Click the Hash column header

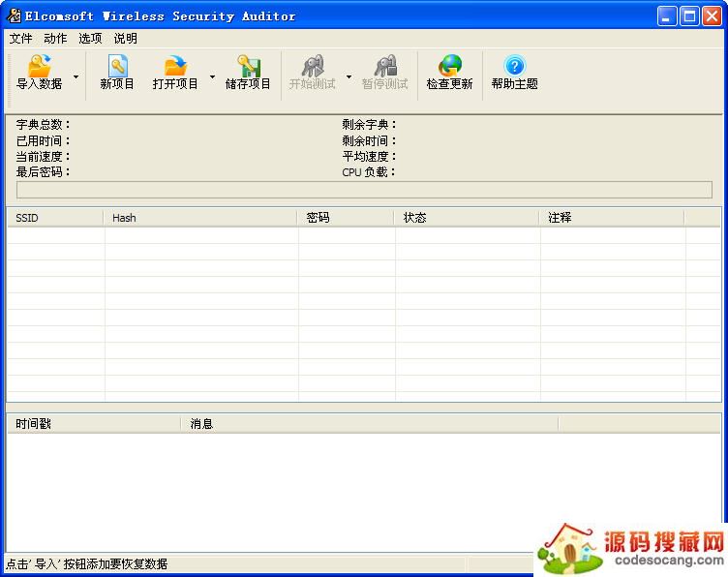click(x=199, y=218)
